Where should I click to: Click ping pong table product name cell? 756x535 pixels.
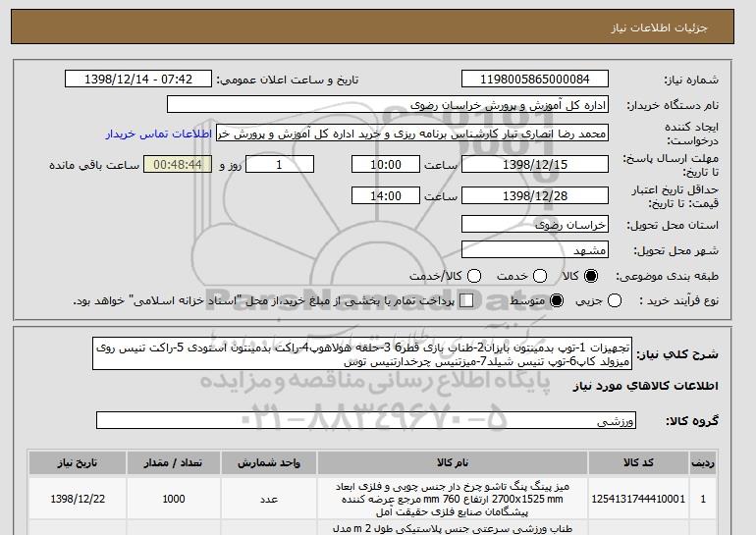(453, 499)
